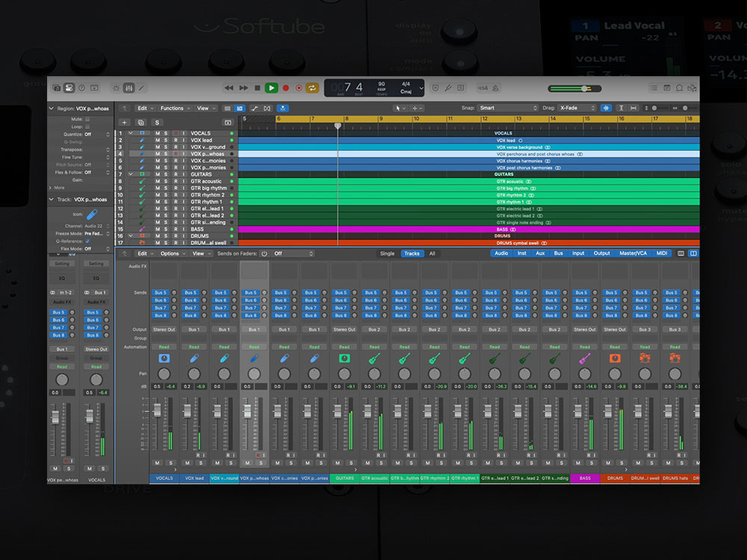Click the Rewind transport button

click(229, 88)
